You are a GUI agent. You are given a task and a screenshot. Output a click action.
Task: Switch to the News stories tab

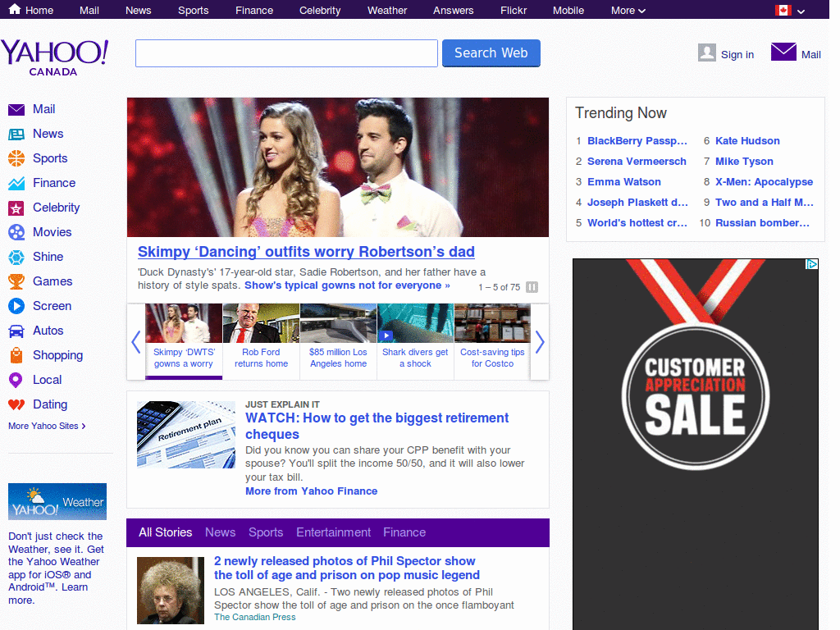pyautogui.click(x=220, y=532)
